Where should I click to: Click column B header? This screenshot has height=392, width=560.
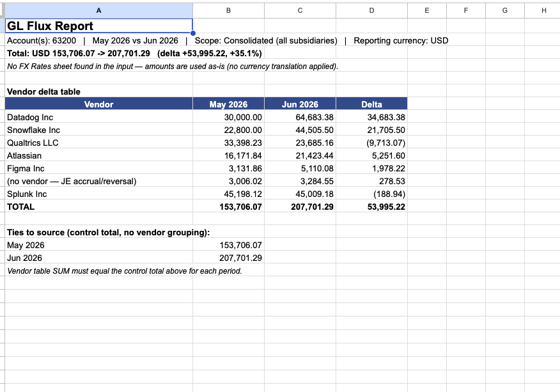229,10
